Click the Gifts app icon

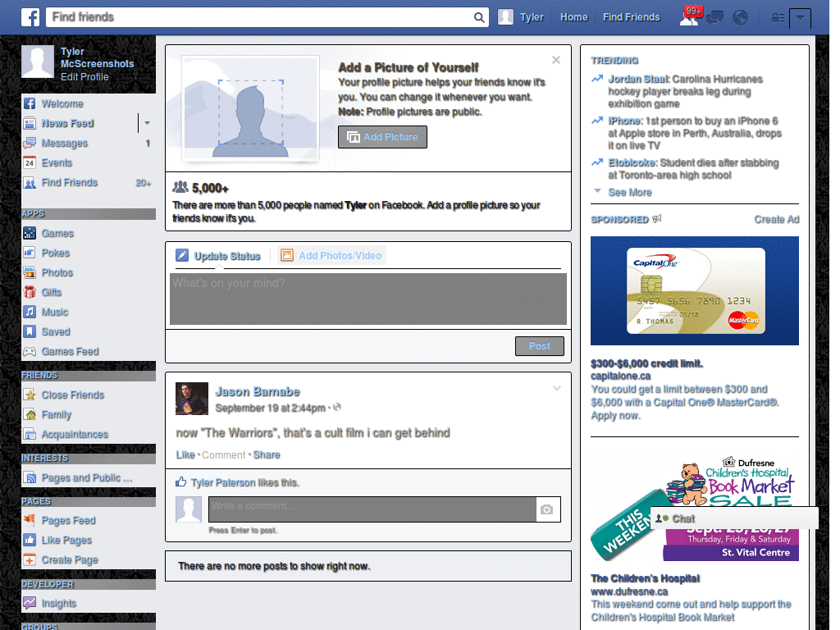point(30,293)
